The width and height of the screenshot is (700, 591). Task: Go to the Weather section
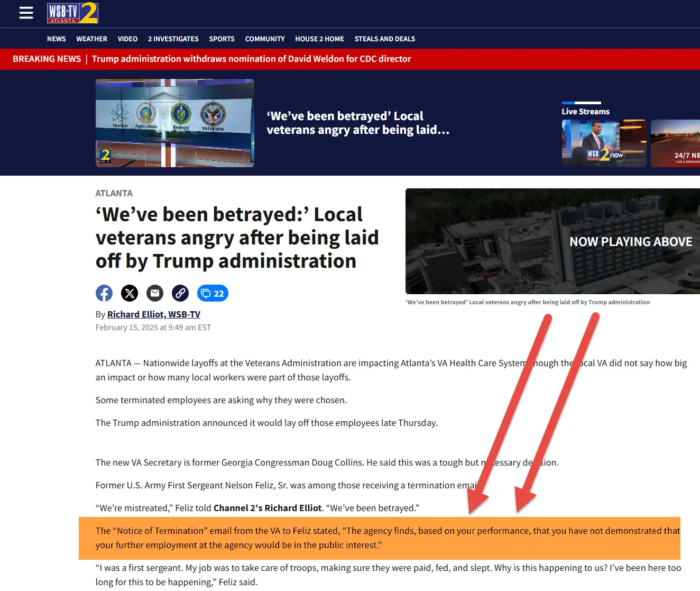coord(91,39)
